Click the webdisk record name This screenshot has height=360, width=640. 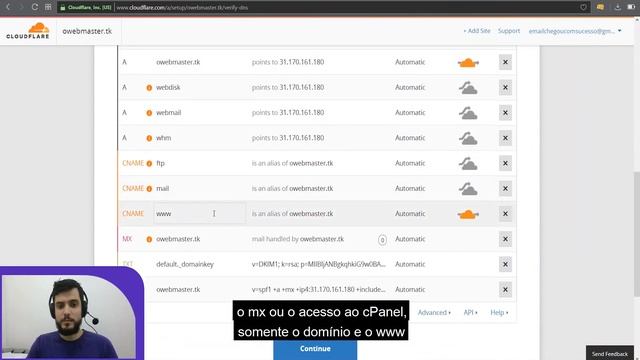pyautogui.click(x=168, y=87)
